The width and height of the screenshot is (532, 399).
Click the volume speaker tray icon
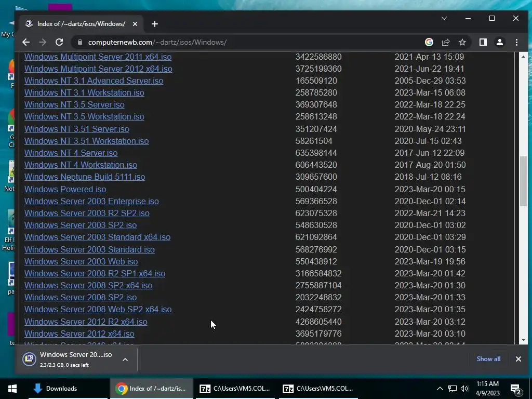[x=464, y=389]
